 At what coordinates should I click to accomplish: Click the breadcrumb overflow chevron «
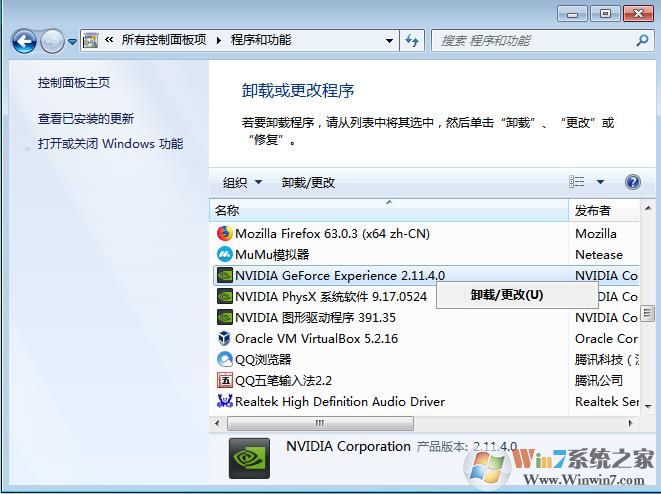(x=109, y=40)
